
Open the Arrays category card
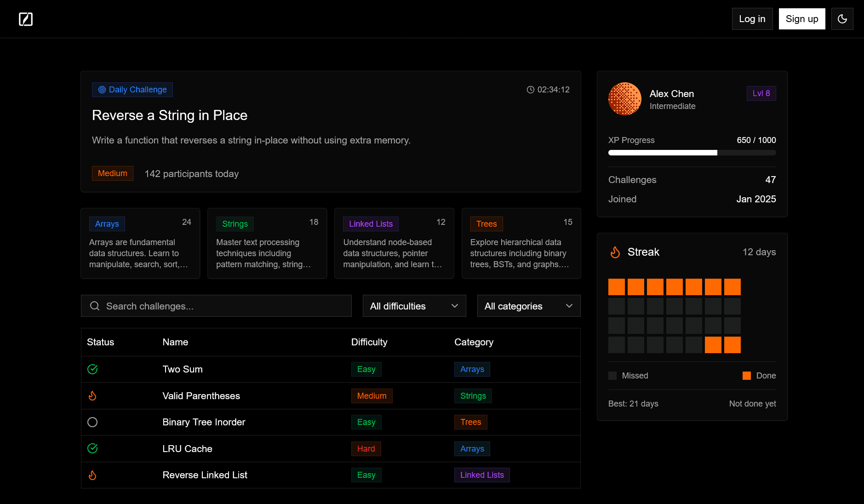coord(140,243)
